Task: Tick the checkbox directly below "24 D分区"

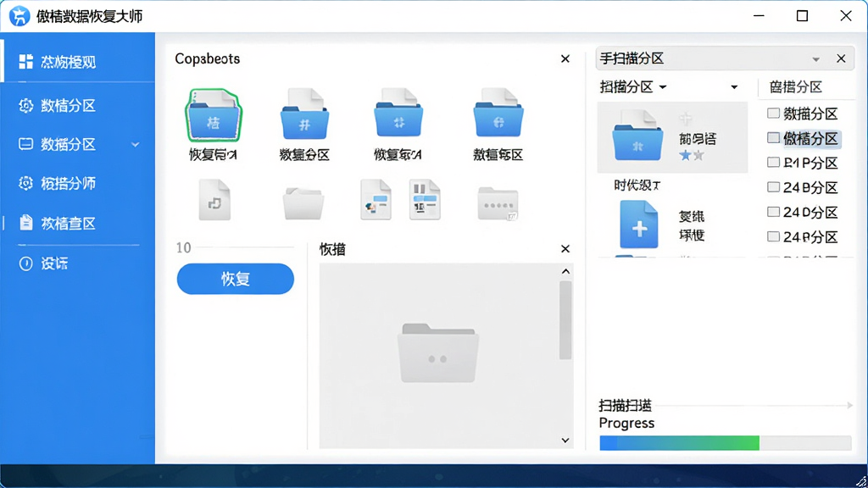Action: 773,237
